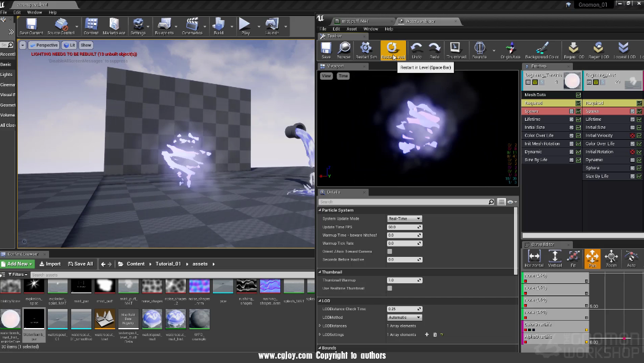Expand the LODDistances array
This screenshot has width=644, height=363.
point(320,326)
